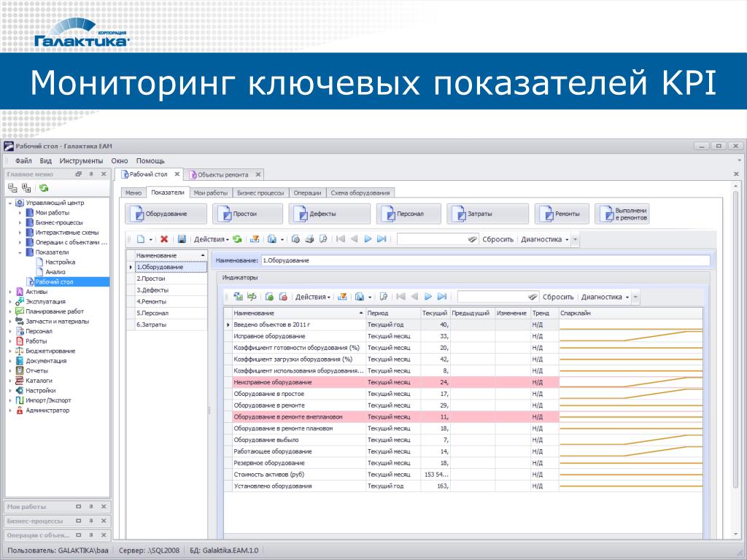
Task: Click the Наименование field with 1.Оборудование
Action: (485, 260)
